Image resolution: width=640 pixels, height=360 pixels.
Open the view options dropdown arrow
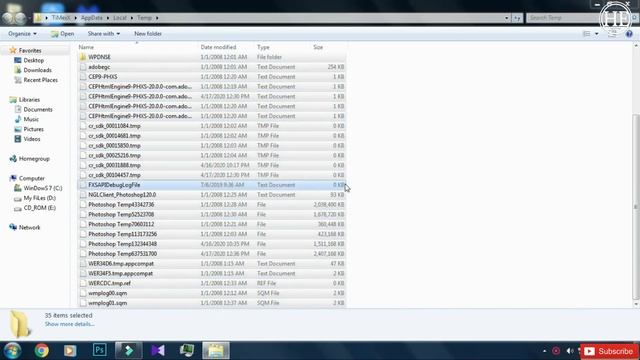tap(596, 34)
